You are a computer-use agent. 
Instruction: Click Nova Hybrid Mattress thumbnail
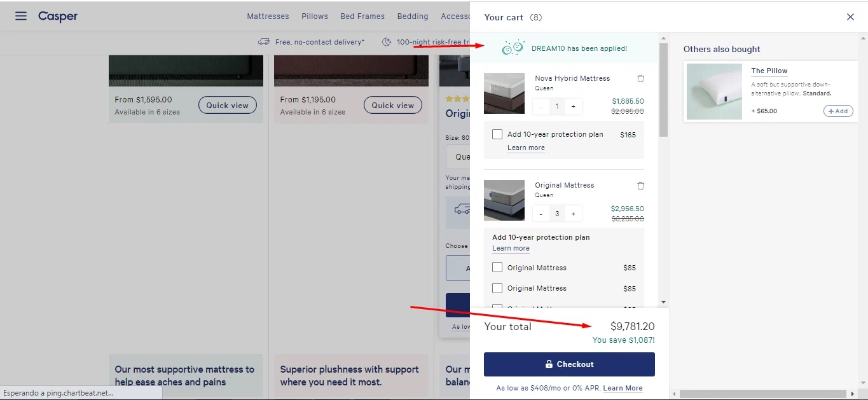(x=504, y=93)
